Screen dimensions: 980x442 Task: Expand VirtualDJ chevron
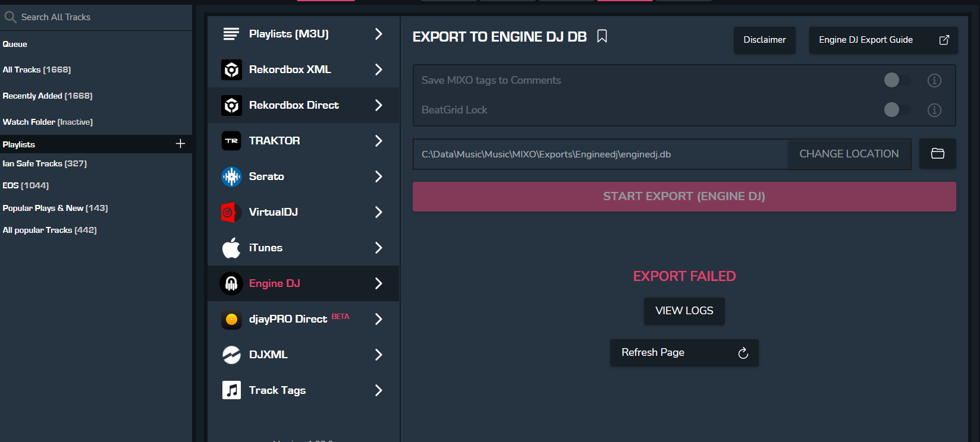click(378, 212)
